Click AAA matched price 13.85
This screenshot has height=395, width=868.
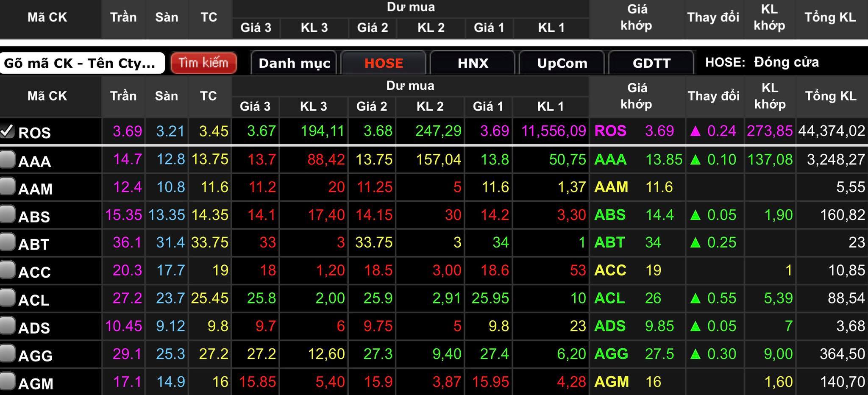664,160
